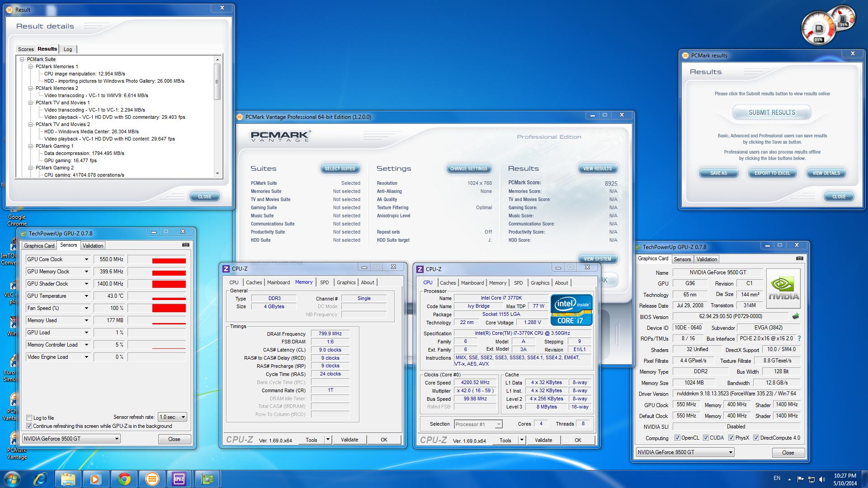Screen dimensions: 868x488
Task: Uncheck Continue refreshing in background checkbox
Action: (29, 426)
